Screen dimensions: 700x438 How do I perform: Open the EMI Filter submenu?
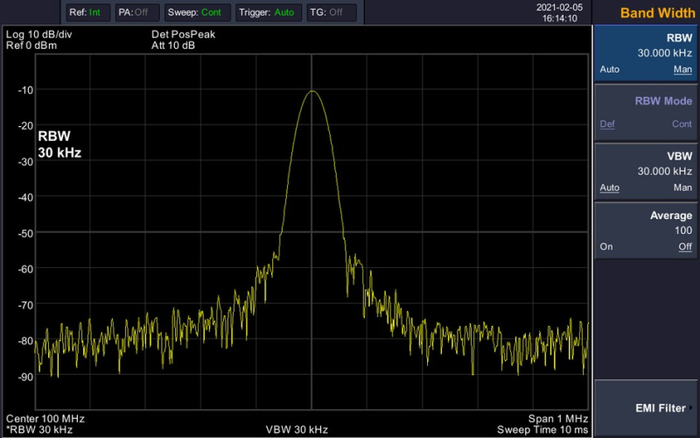pos(646,408)
